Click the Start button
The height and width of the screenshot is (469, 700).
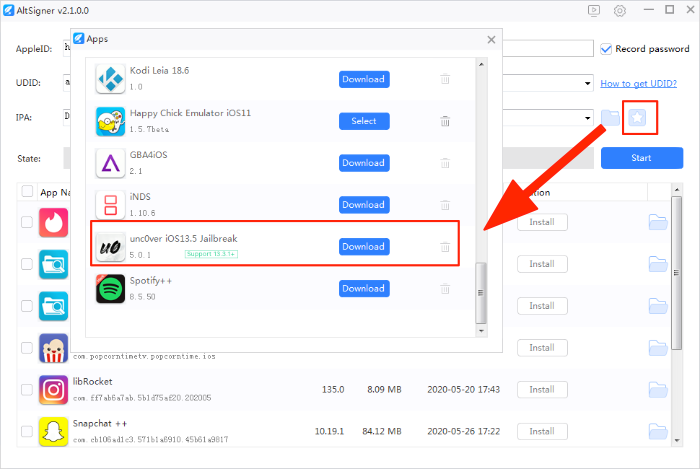[x=642, y=158]
